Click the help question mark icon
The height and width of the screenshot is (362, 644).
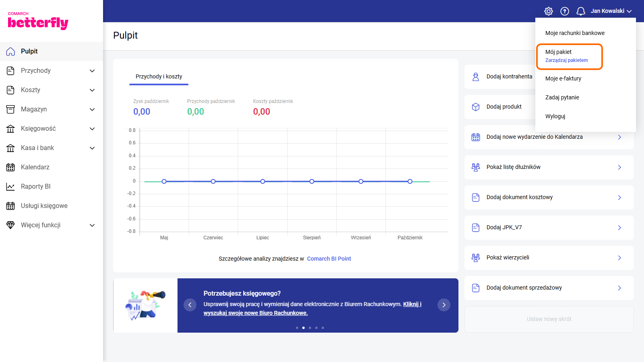[x=565, y=11]
